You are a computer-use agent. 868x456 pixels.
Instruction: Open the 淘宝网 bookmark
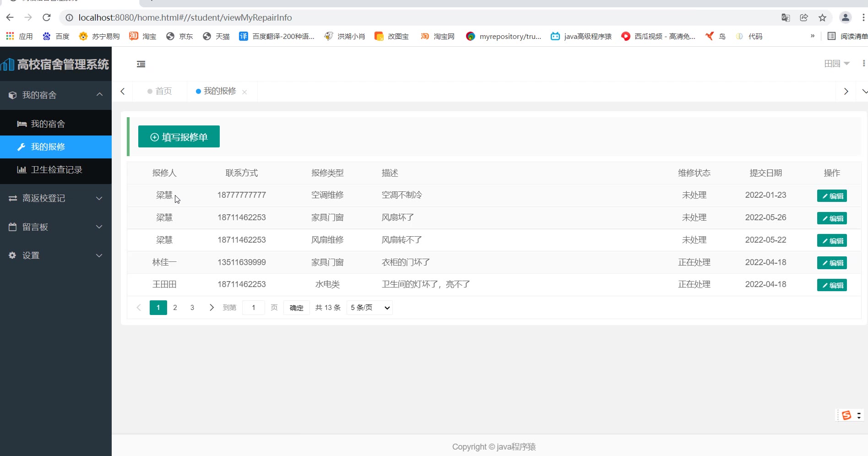pos(437,36)
